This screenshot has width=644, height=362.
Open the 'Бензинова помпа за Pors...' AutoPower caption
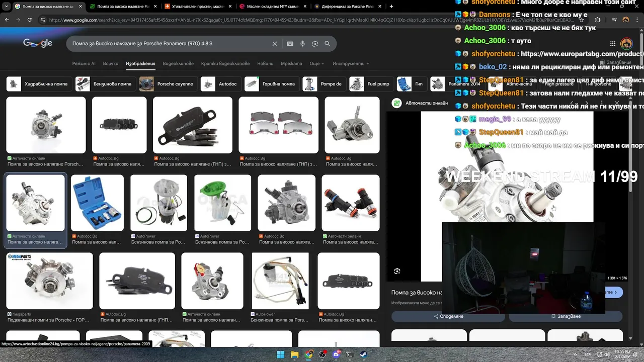pos(279,320)
